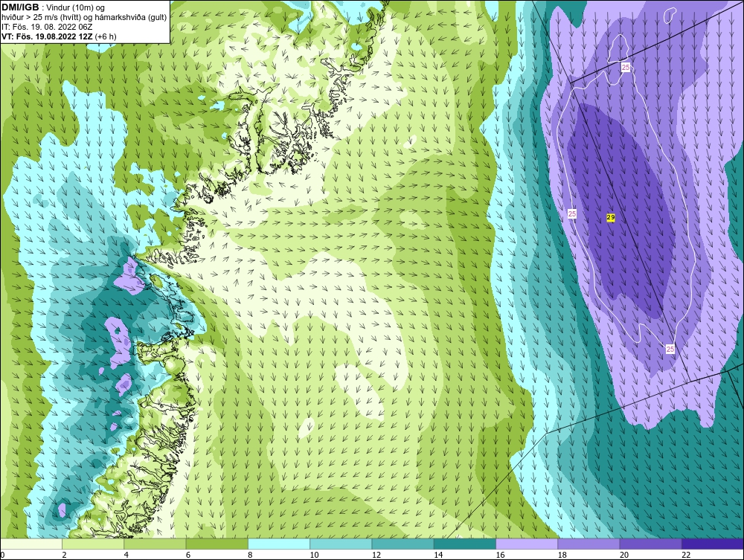The height and width of the screenshot is (560, 744).
Task: Select the 2–4 m/s legend color swatch
Action: tap(93, 544)
